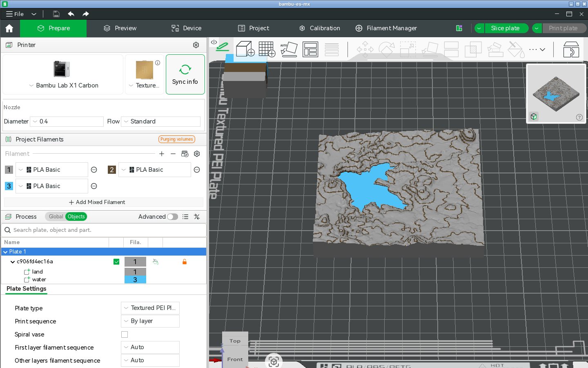This screenshot has height=368, width=588.
Task: Click the Assembly view icon in toolbar
Action: coord(571,49)
